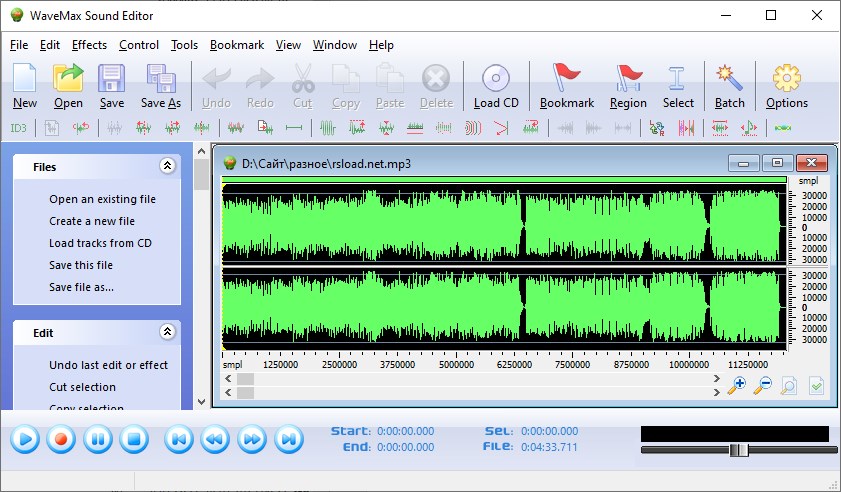Image resolution: width=841 pixels, height=492 pixels.
Task: Open the Edit menu
Action: (50, 45)
